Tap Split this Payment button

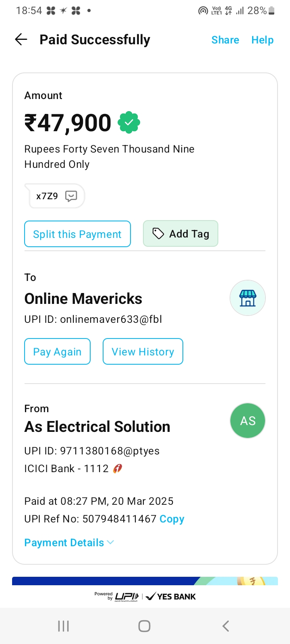click(77, 234)
